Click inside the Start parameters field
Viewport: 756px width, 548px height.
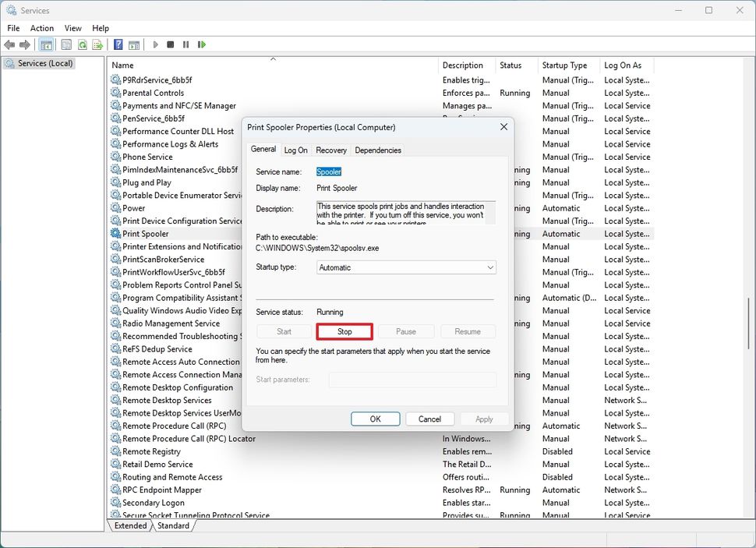(412, 380)
